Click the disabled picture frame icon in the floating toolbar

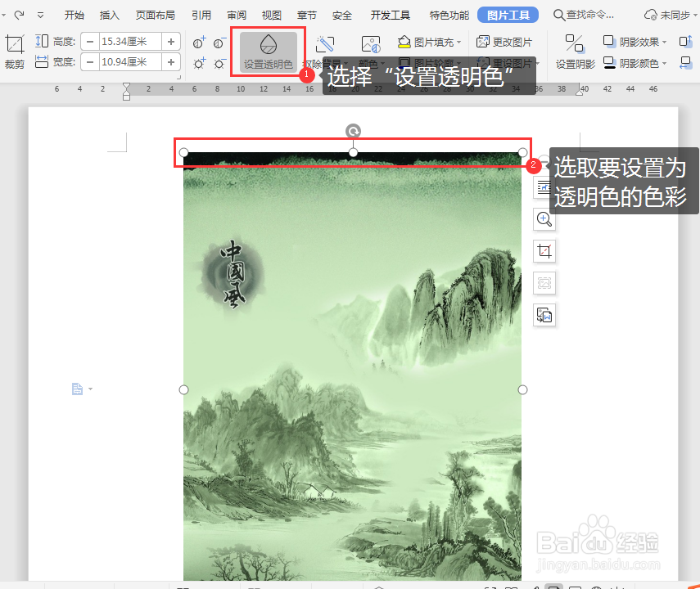(x=544, y=283)
